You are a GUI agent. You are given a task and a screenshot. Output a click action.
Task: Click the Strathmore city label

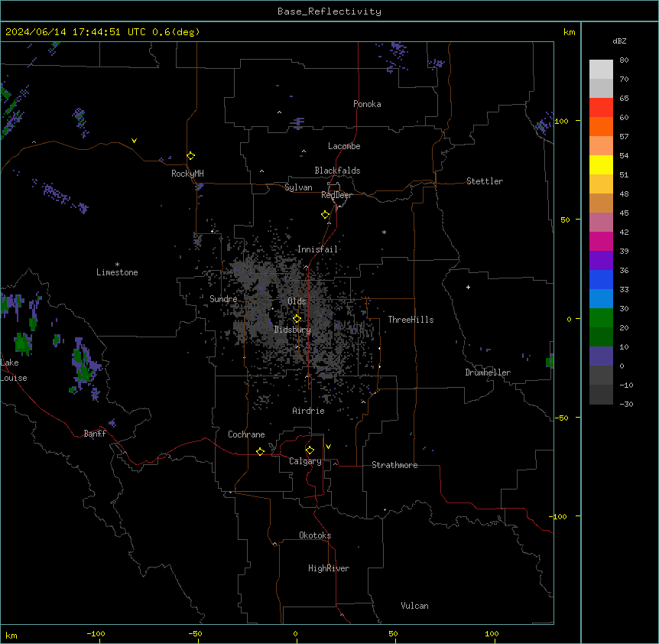[x=394, y=465]
